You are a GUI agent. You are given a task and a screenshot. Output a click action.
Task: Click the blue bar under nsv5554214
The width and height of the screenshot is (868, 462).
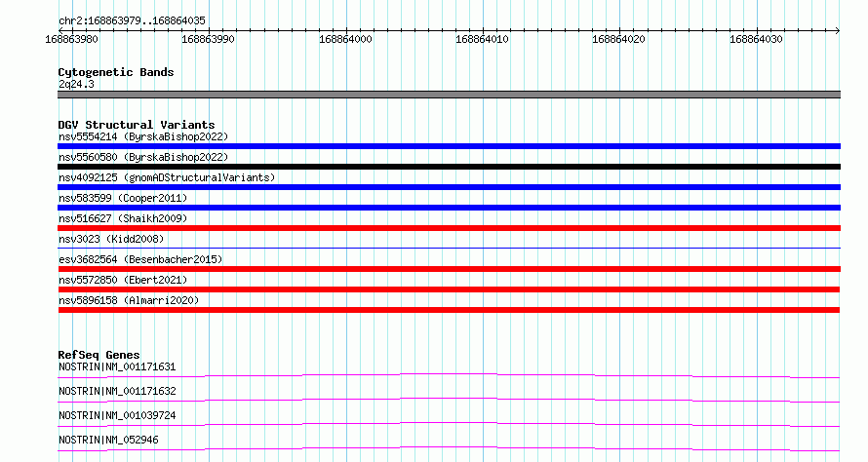point(449,146)
